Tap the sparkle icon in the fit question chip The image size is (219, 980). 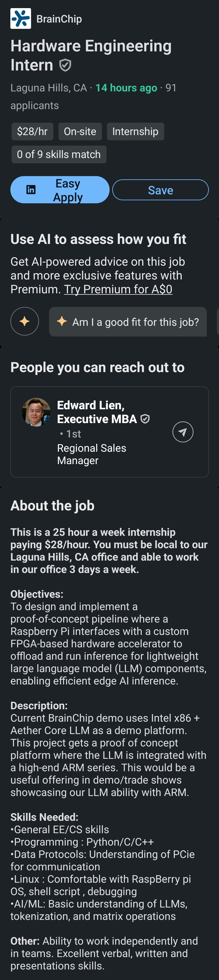62,321
